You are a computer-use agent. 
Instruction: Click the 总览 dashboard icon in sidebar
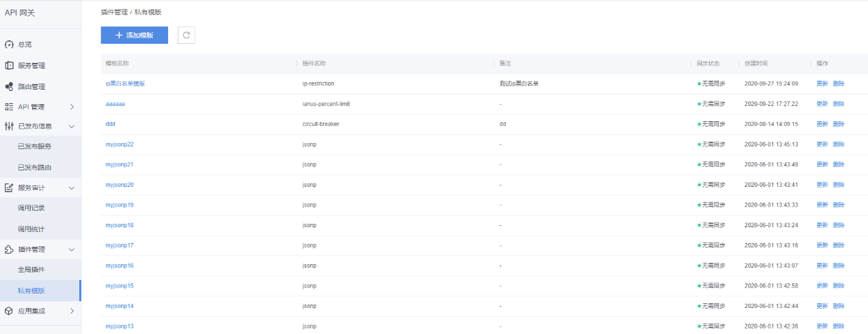tap(9, 44)
